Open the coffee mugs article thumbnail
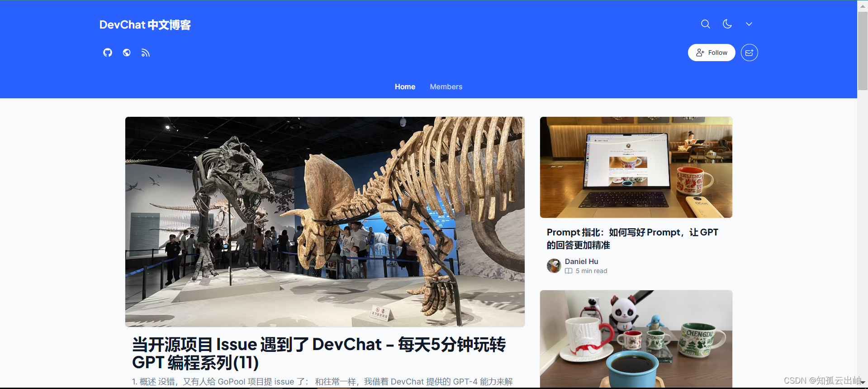This screenshot has height=389, width=868. point(636,339)
